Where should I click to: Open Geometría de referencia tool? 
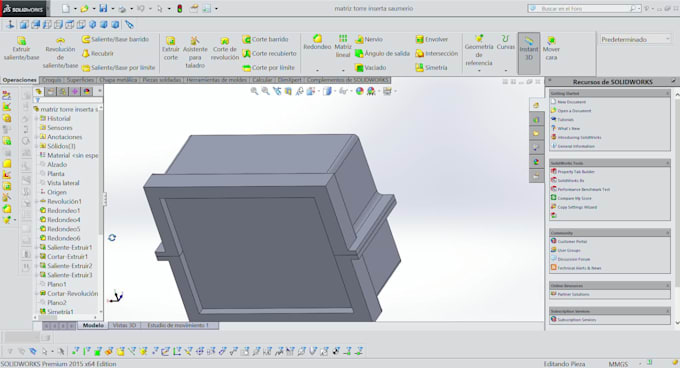(x=479, y=51)
